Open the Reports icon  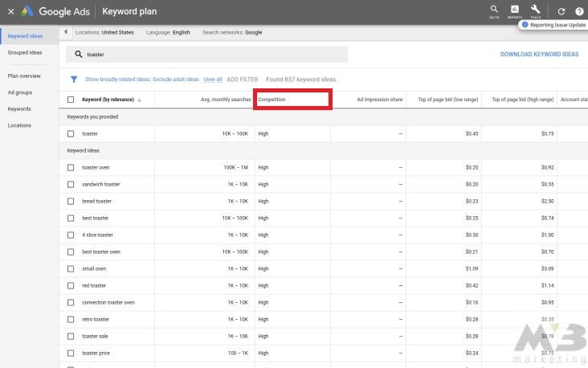pos(514,11)
